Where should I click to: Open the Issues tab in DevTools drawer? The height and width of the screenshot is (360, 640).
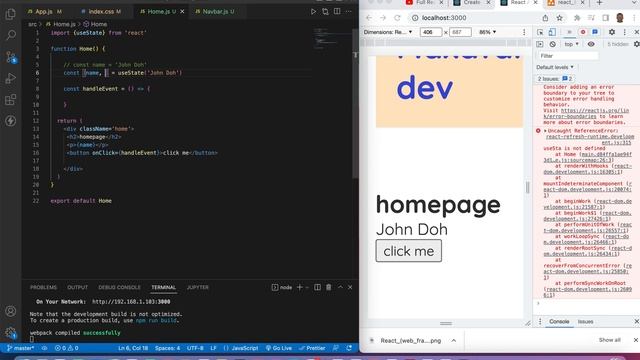coord(585,322)
